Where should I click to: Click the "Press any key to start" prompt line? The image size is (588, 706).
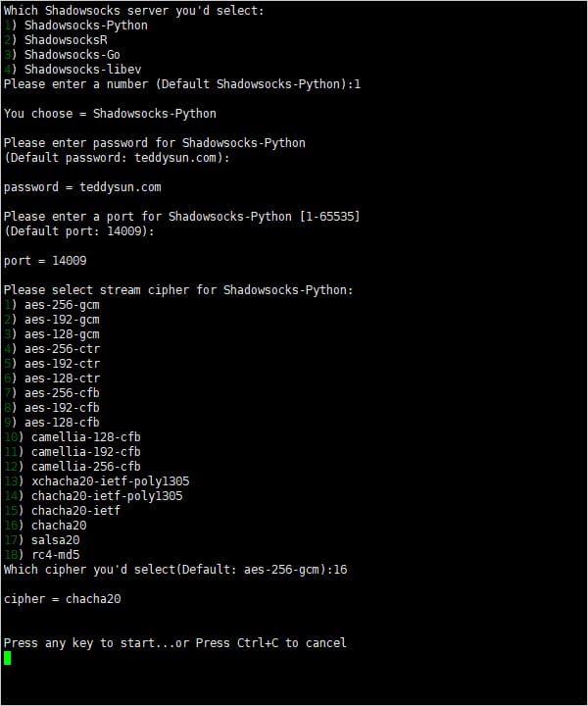tap(174, 643)
